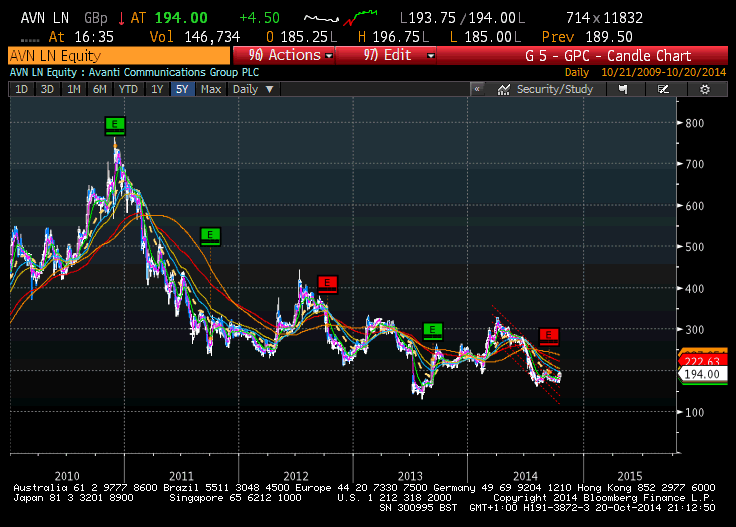Open the Security/Study chart icon

(x=504, y=89)
